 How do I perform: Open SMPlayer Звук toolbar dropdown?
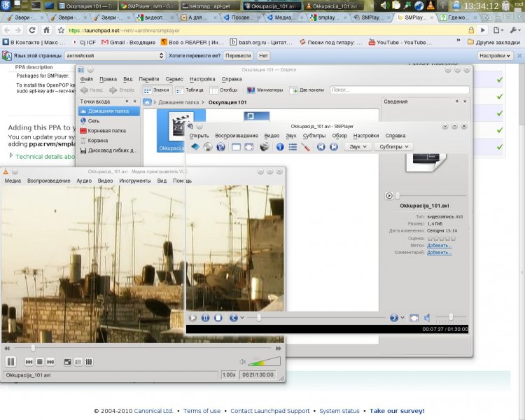[358, 147]
